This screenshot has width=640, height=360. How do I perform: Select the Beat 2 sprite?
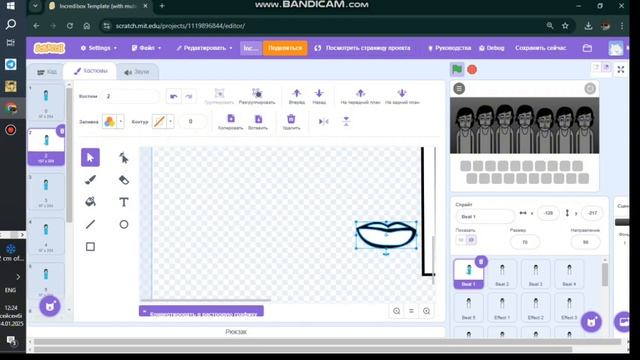click(x=502, y=274)
